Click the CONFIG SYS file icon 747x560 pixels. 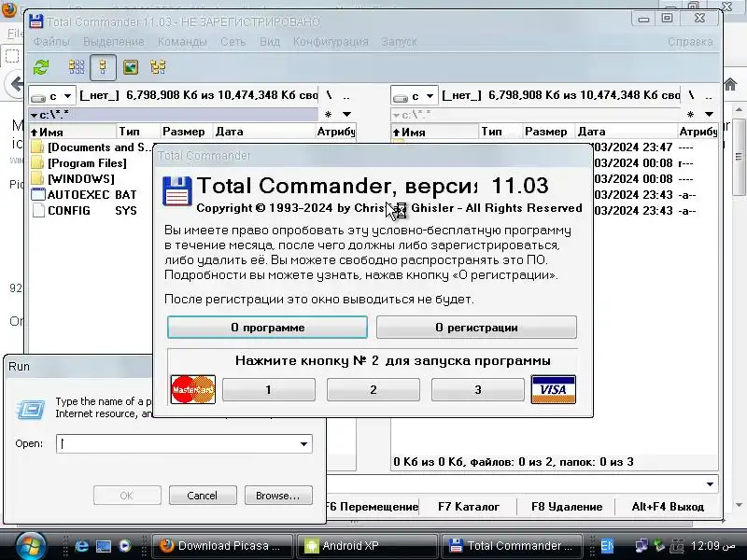tap(37, 210)
